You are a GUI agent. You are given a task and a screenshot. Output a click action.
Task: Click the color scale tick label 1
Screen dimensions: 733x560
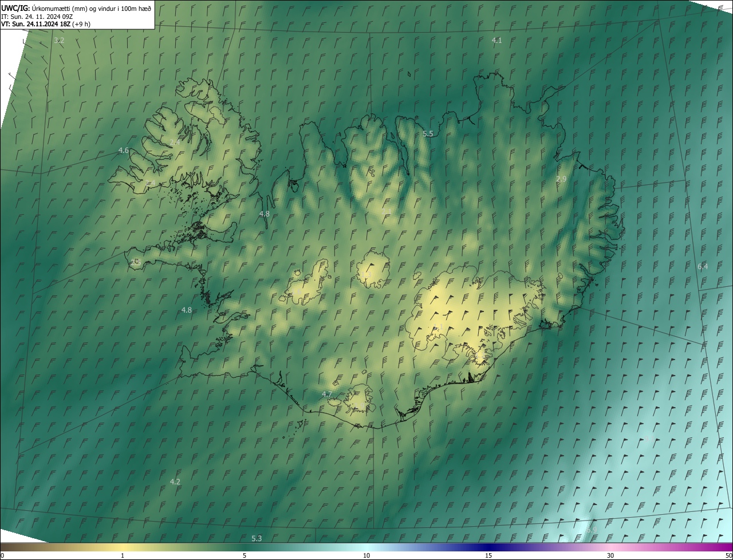[x=123, y=555]
